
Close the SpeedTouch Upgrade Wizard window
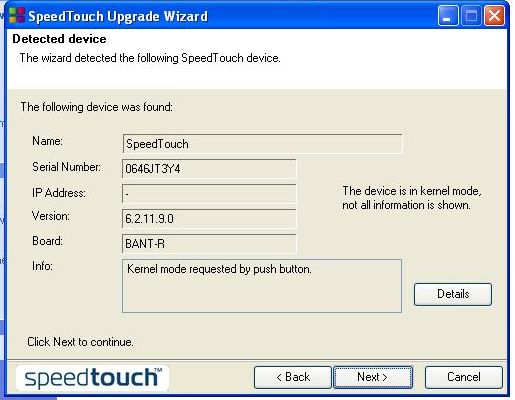tap(494, 16)
